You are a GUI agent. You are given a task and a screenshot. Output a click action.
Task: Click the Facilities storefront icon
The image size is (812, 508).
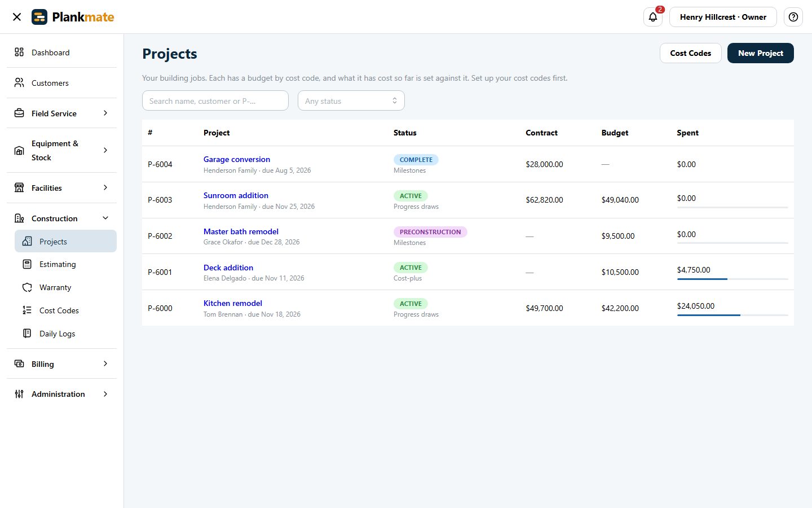click(x=19, y=187)
